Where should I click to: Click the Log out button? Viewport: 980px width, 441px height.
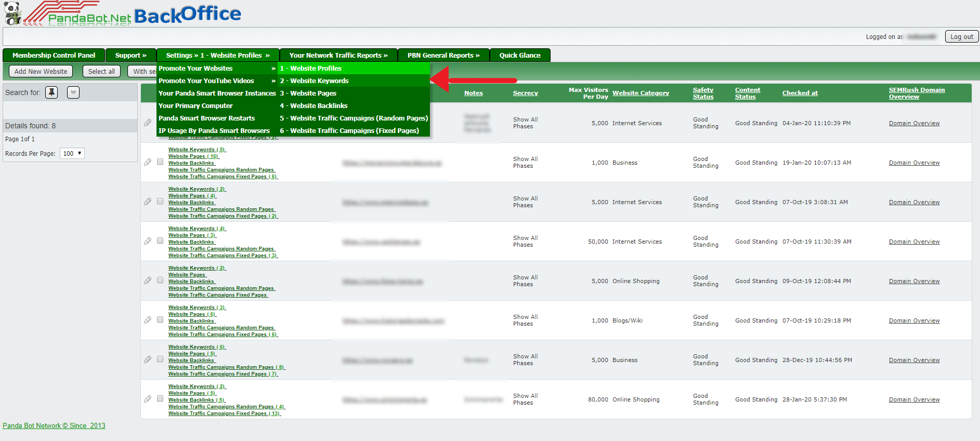961,36
